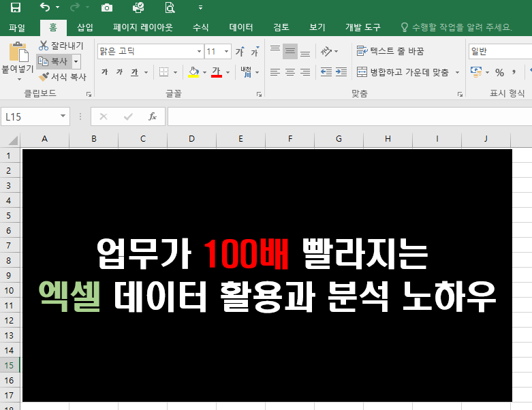This screenshot has height=410, width=532.
Task: Switch to the 삽입 tab
Action: pyautogui.click(x=85, y=27)
